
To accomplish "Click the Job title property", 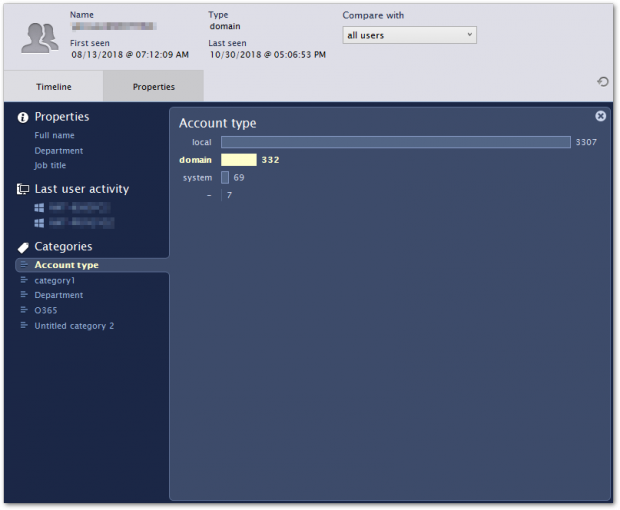I will click(50, 165).
